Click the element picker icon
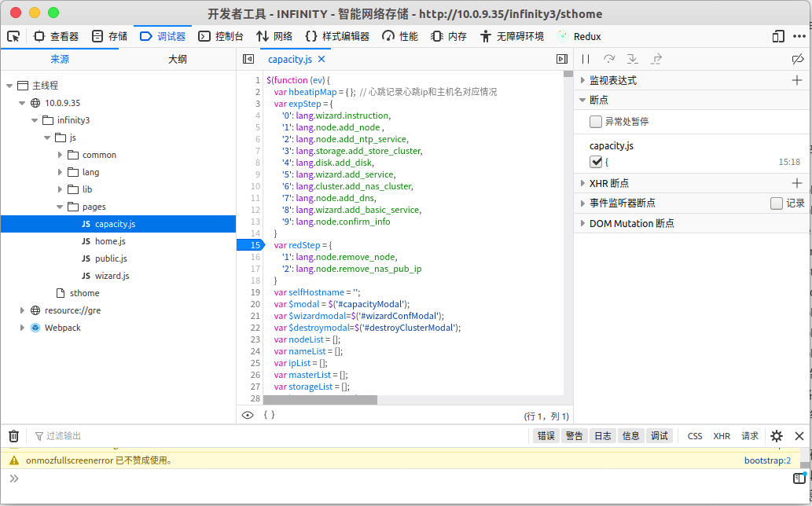Screen dimensions: 812x506 point(13,36)
